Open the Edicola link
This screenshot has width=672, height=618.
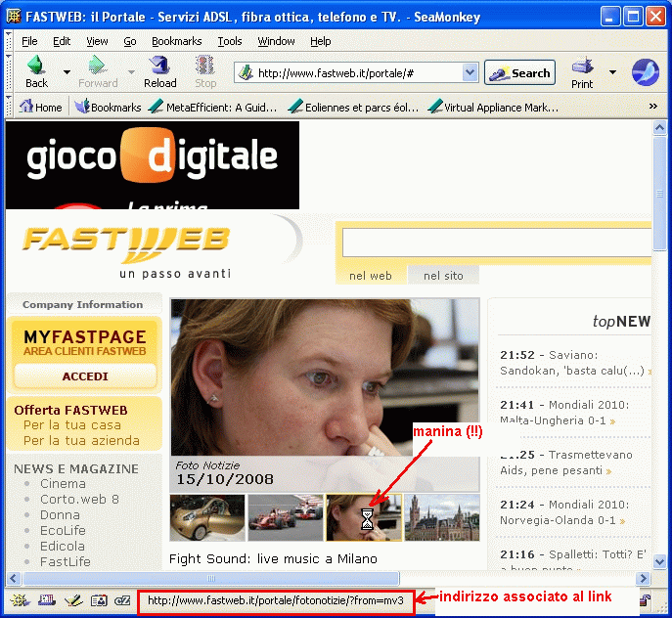tap(63, 546)
